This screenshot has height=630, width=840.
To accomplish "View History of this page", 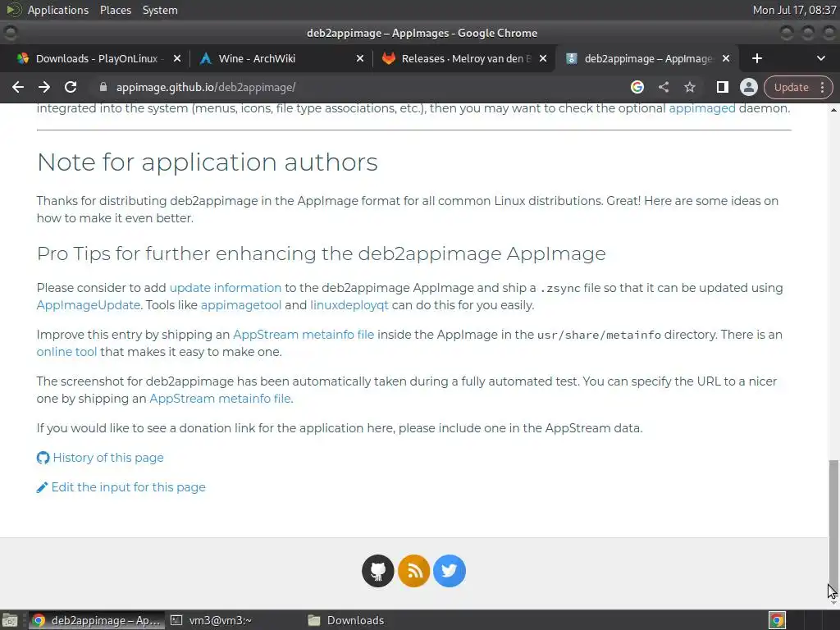I will (108, 458).
